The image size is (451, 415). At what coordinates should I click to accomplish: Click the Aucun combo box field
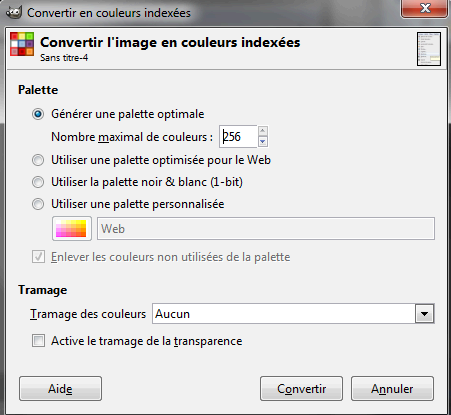[293, 314]
